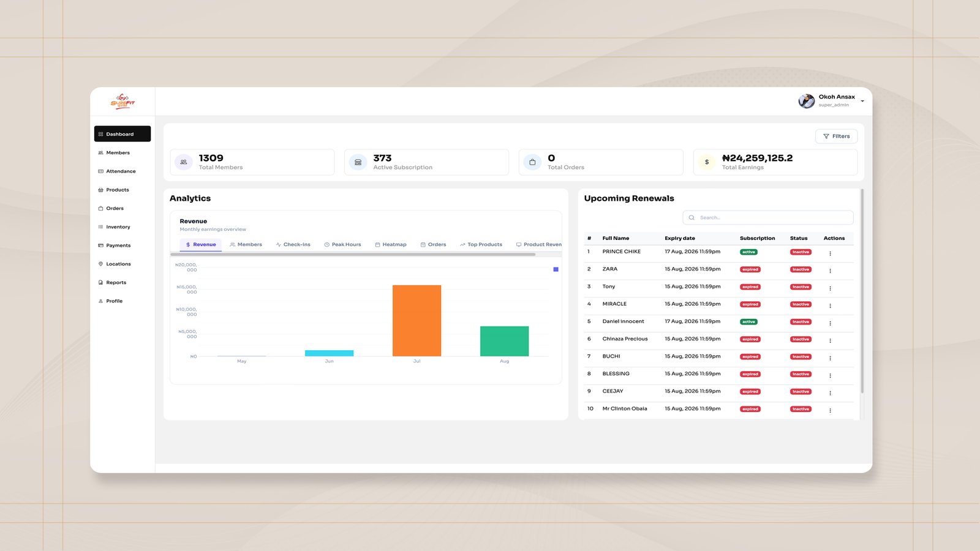Click the Okoh Ansax profile avatar

pyautogui.click(x=807, y=101)
